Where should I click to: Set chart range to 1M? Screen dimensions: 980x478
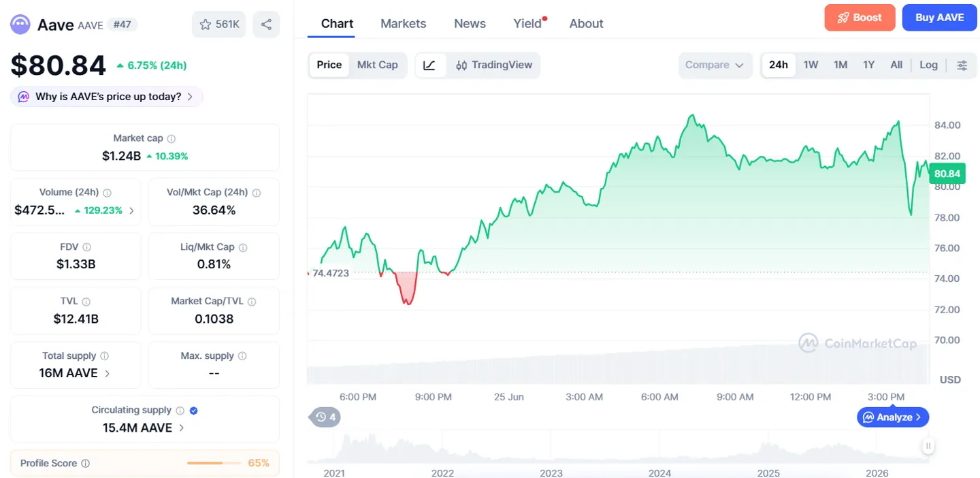(840, 65)
